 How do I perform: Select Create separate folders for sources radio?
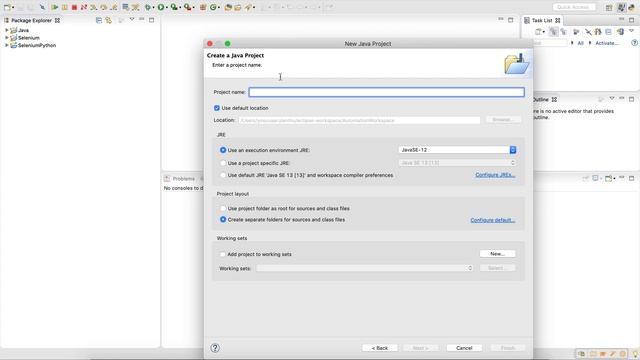click(x=223, y=220)
